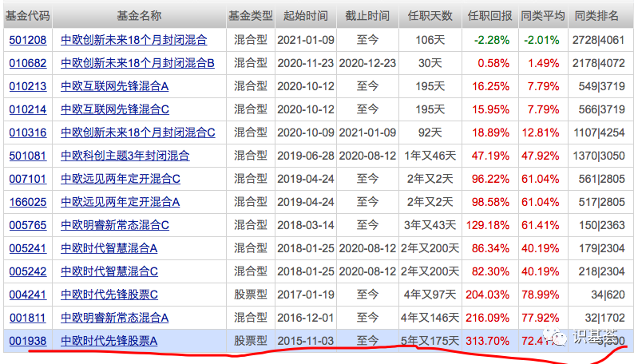Click the 同类排名 column header

(596, 16)
